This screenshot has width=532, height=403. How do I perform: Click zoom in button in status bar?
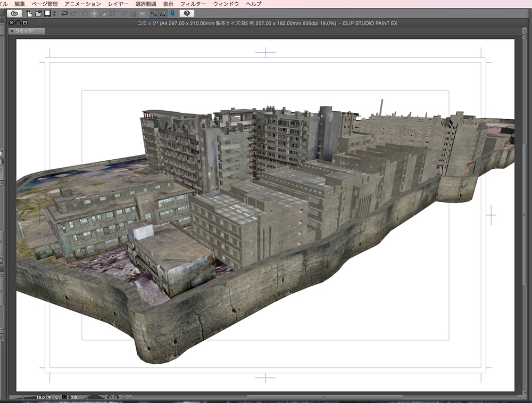tap(57, 397)
